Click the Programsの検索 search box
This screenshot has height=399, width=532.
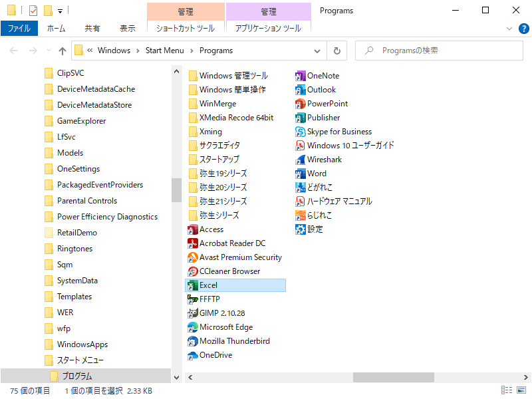[x=439, y=51]
